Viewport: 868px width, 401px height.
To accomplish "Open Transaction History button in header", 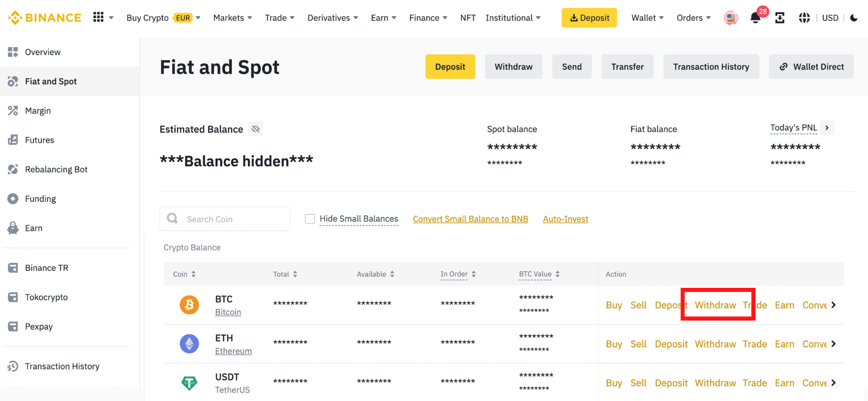I will (x=711, y=67).
